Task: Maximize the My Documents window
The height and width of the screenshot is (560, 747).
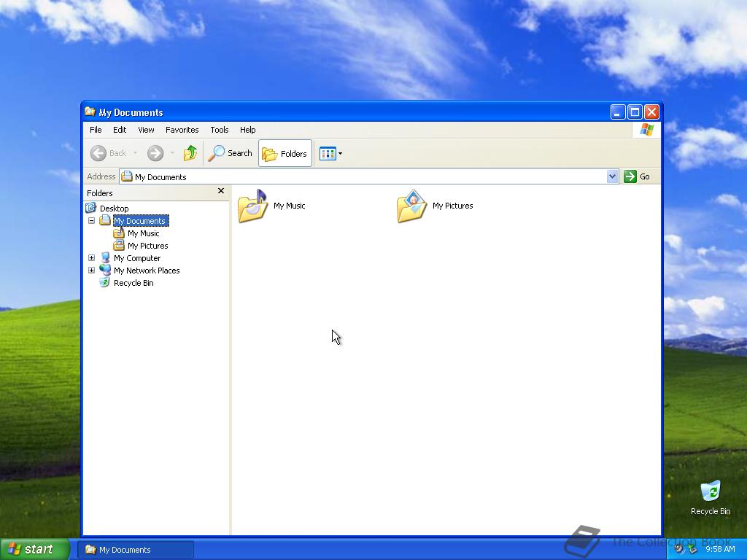Action: [635, 112]
